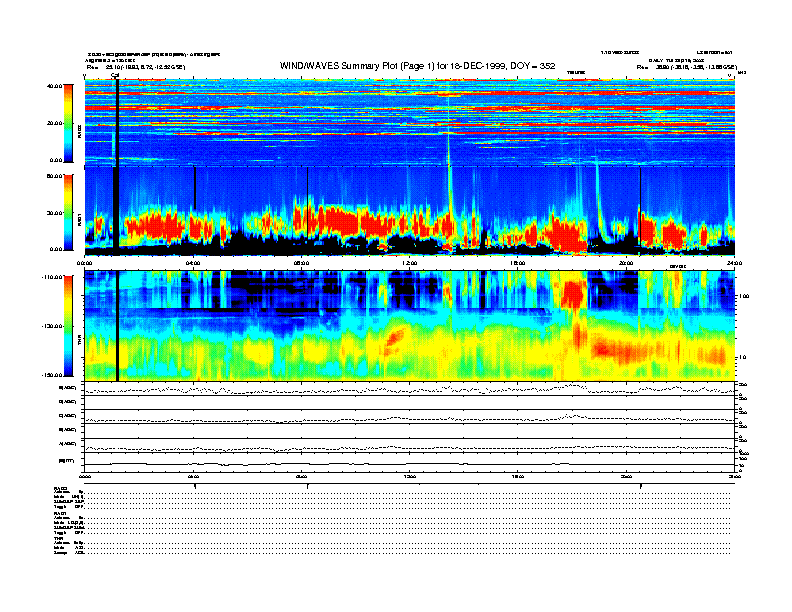Click 04:00 tick label below RAD1 spectrogram
The height and width of the screenshot is (612, 792).
coord(193,263)
